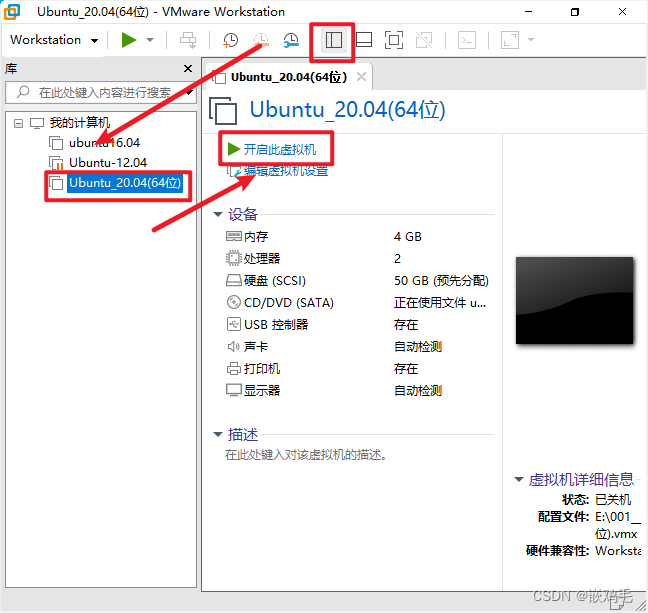Open the power options dropdown arrow
The width and height of the screenshot is (648, 613).
pyautogui.click(x=150, y=40)
